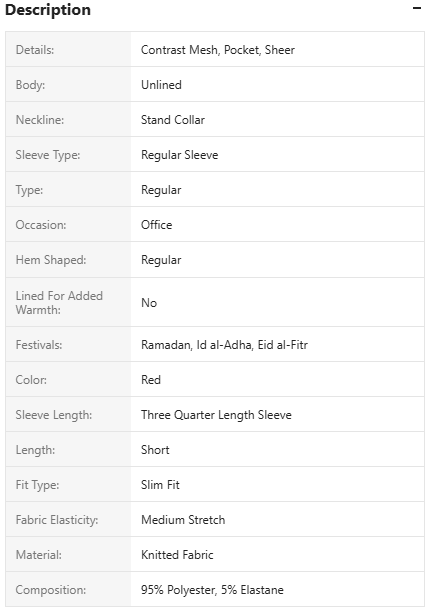Select the Contrast Mesh, Pocket, Sheer value

click(218, 50)
